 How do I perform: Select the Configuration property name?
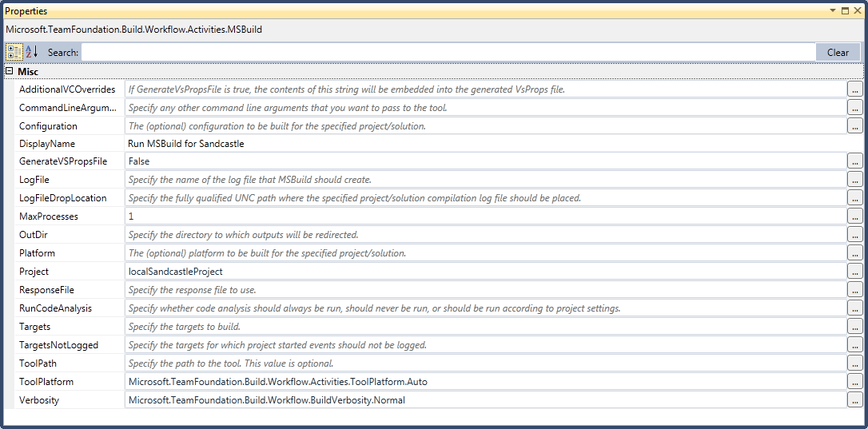coord(48,125)
